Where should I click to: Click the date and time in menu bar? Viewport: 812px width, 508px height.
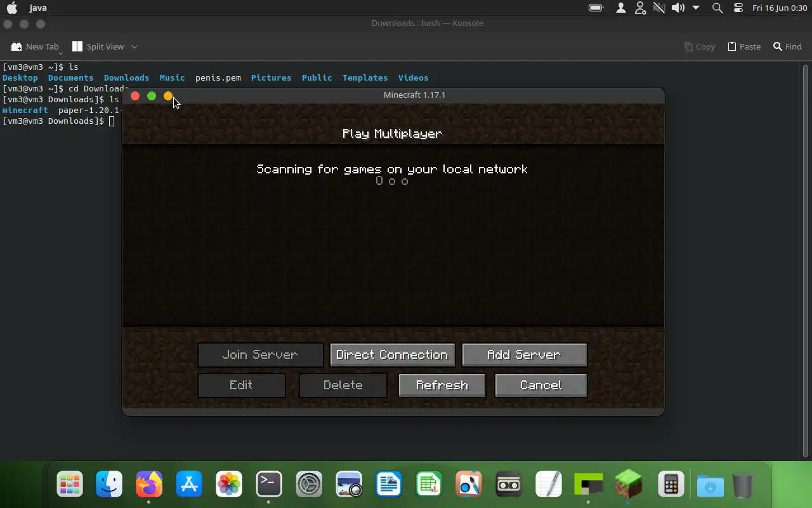(780, 8)
